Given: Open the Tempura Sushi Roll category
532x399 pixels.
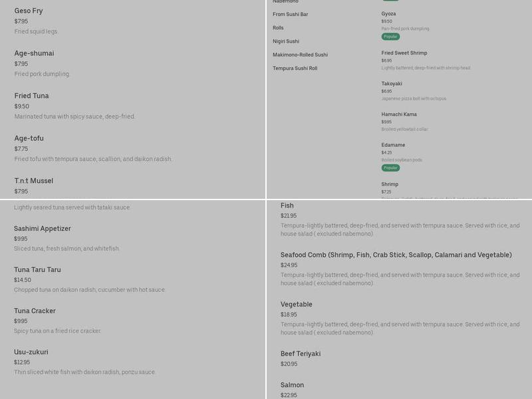Looking at the screenshot, I should (295, 68).
